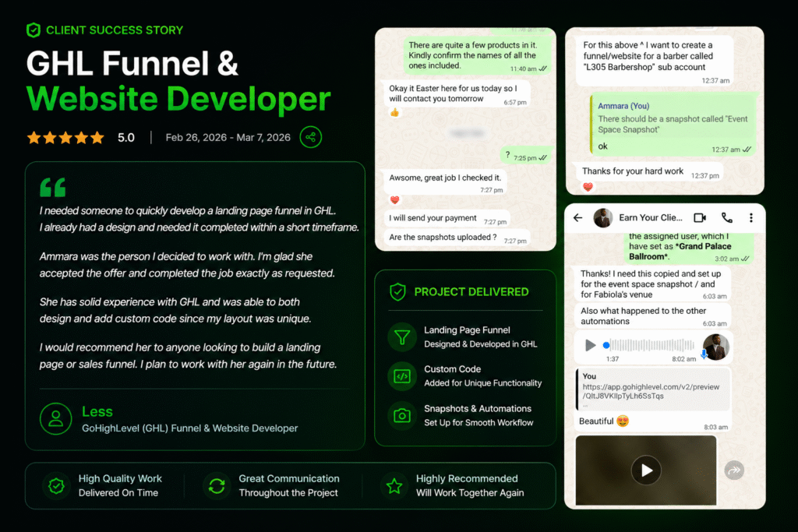The height and width of the screenshot is (532, 798).
Task: Click 'There are quite a few products' message
Action: [x=478, y=56]
